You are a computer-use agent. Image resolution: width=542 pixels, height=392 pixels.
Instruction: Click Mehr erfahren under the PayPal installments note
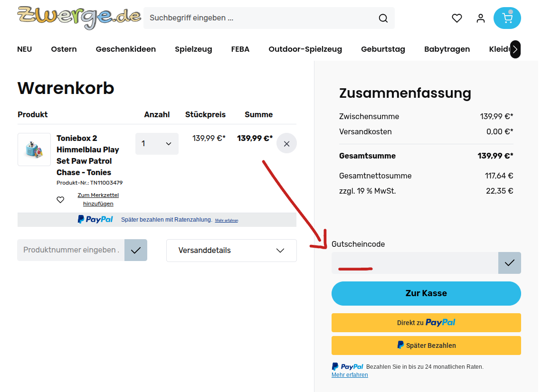(x=350, y=374)
